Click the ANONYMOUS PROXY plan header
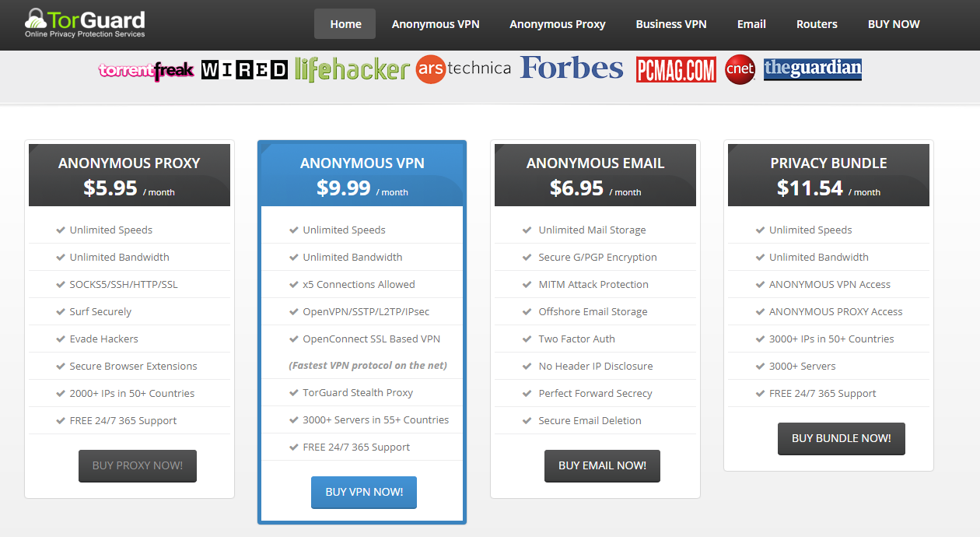The height and width of the screenshot is (537, 980). (129, 175)
